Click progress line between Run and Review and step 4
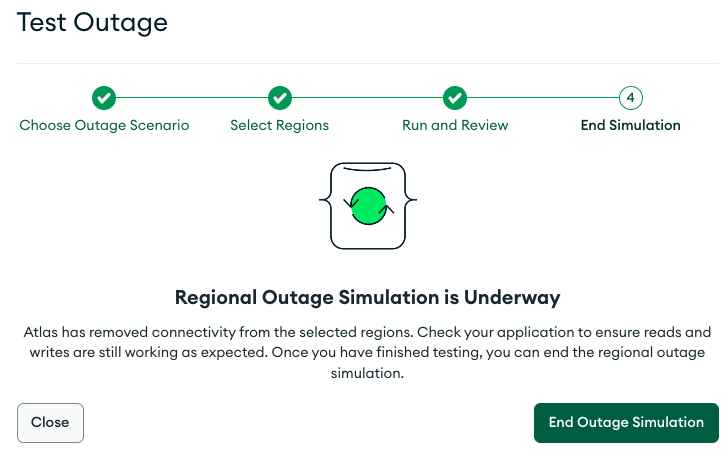 click(x=543, y=98)
